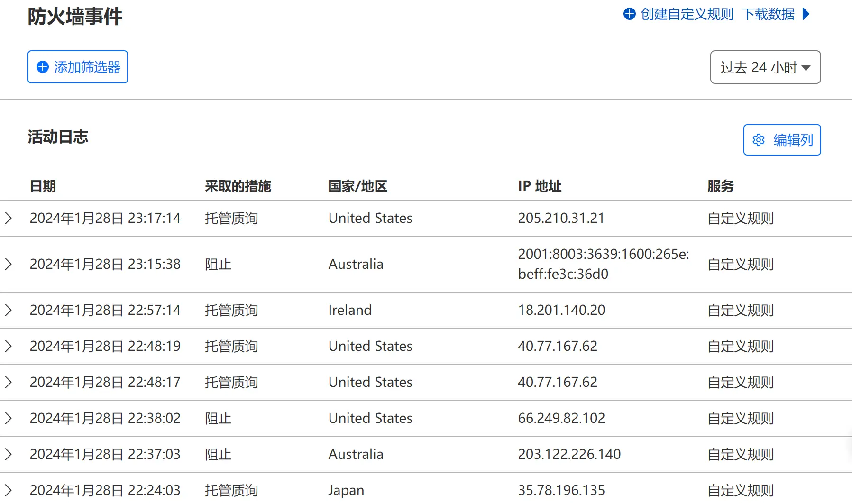Open the 过去 24 小时 time range dropdown
Screen dimensions: 852x504
pos(765,67)
